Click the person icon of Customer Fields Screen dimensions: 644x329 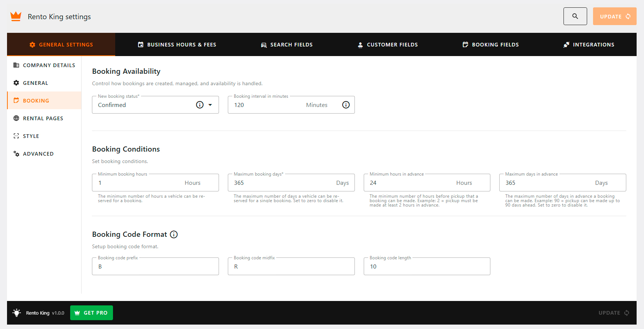pyautogui.click(x=360, y=45)
